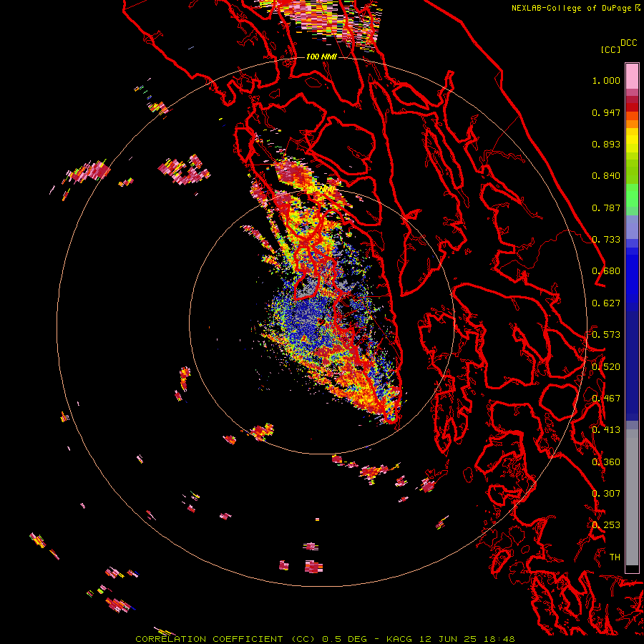This screenshot has height=644, width=644.
Task: Click the 0.627 scale value
Action: click(x=606, y=303)
